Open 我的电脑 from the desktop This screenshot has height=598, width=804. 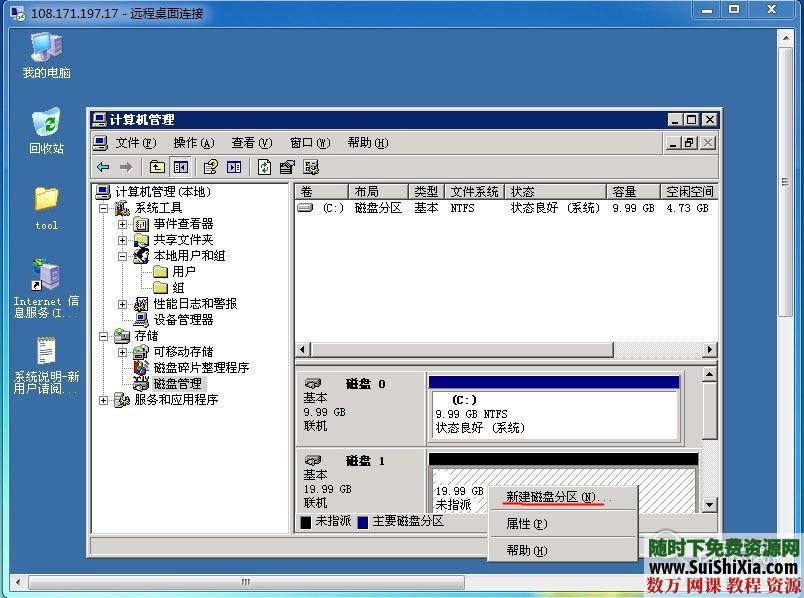point(44,50)
